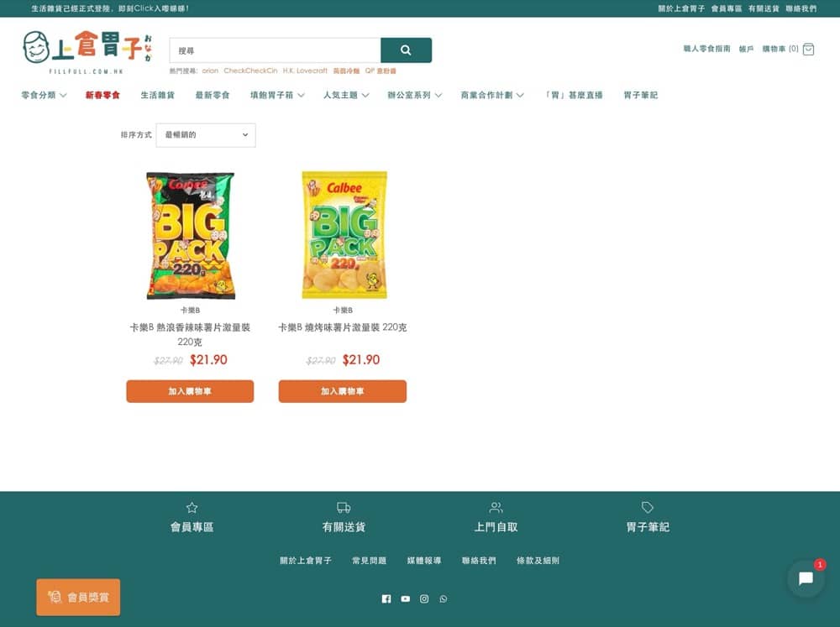Viewport: 840px width, 627px height.
Task: Open the YouTube channel icon in footer
Action: (x=406, y=598)
